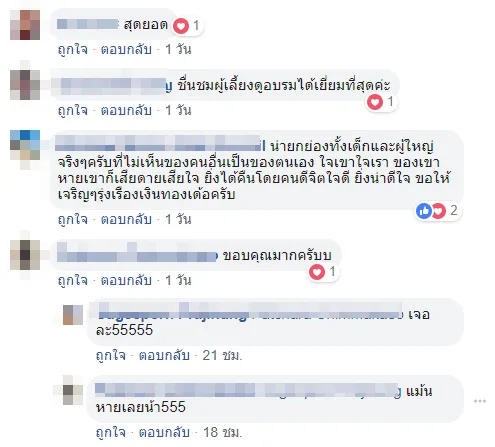The width and height of the screenshot is (495, 447).
Task: Open avatar of เจอละ55555 reply author
Action: (73, 315)
